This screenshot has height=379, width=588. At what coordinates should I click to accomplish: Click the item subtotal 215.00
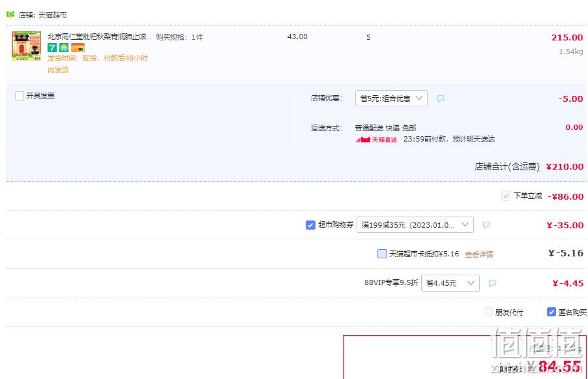pos(567,38)
